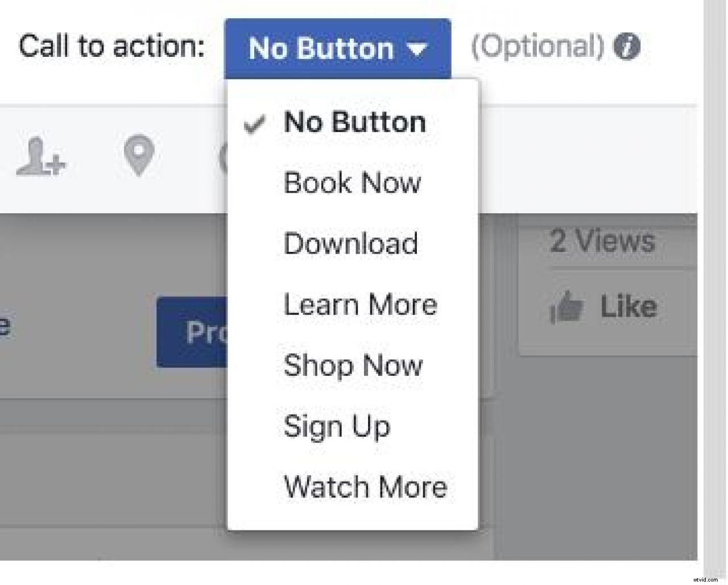The height and width of the screenshot is (585, 728).
Task: Collapse the call to action options list
Action: pyautogui.click(x=338, y=48)
